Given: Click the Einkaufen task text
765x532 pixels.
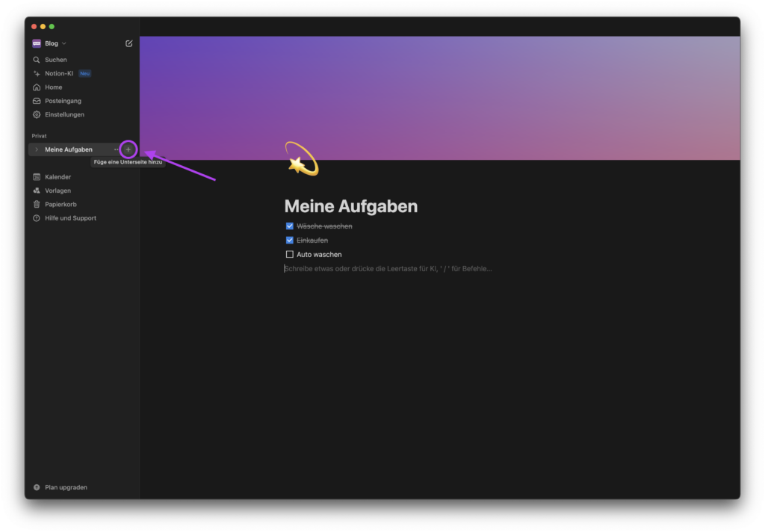Looking at the screenshot, I should [x=312, y=240].
